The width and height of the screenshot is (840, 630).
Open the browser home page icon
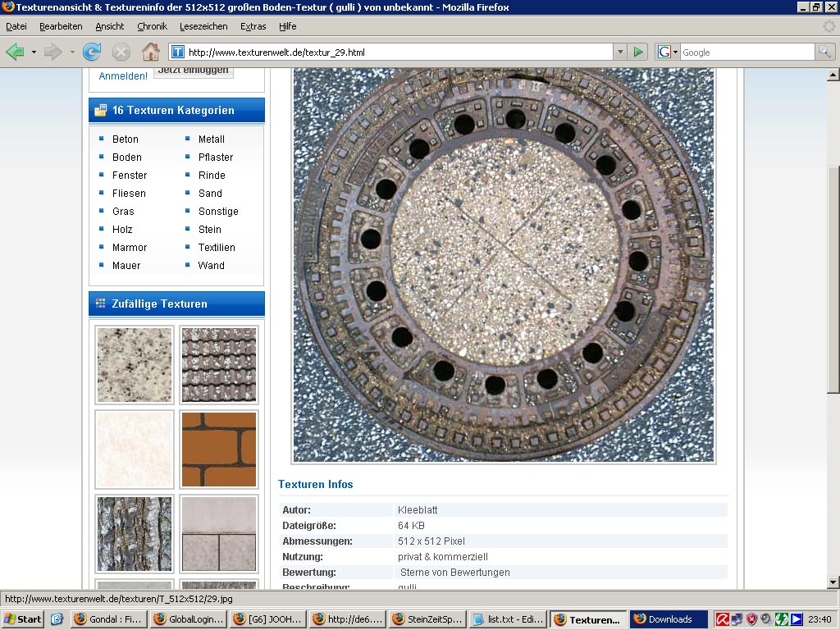click(x=151, y=51)
